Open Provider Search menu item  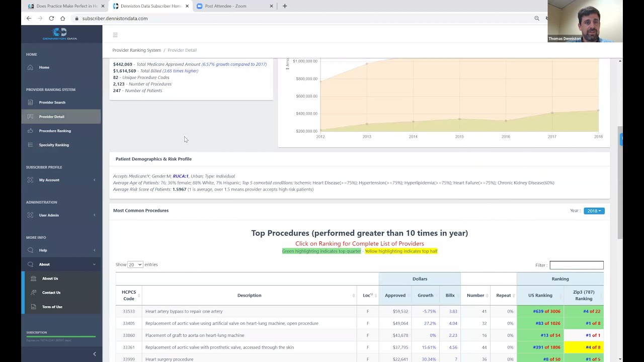tap(52, 103)
